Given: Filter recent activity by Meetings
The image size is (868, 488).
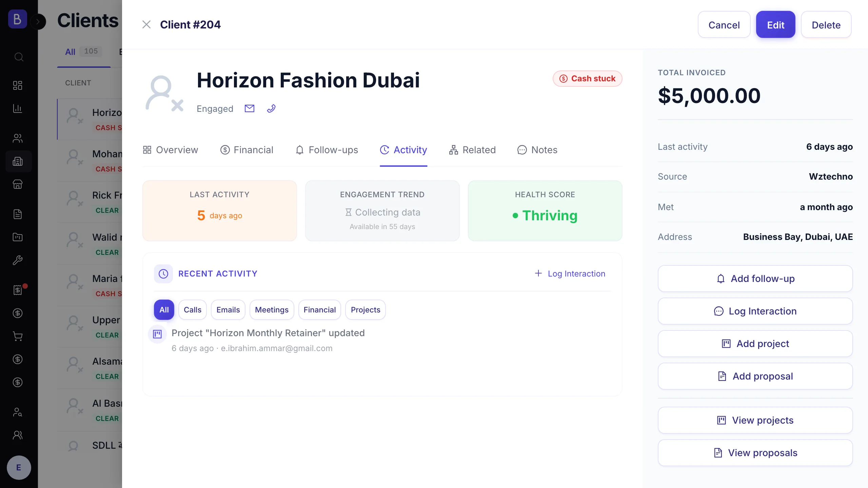Looking at the screenshot, I should pos(272,310).
